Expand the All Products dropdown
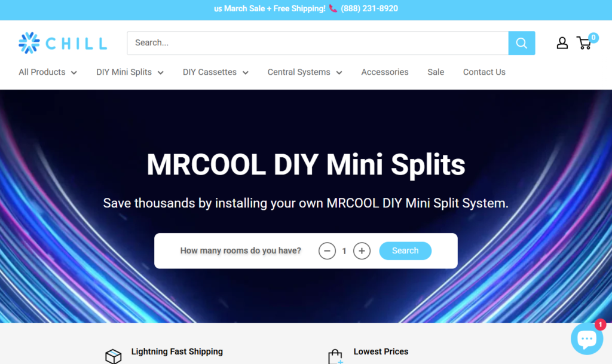 click(x=48, y=72)
